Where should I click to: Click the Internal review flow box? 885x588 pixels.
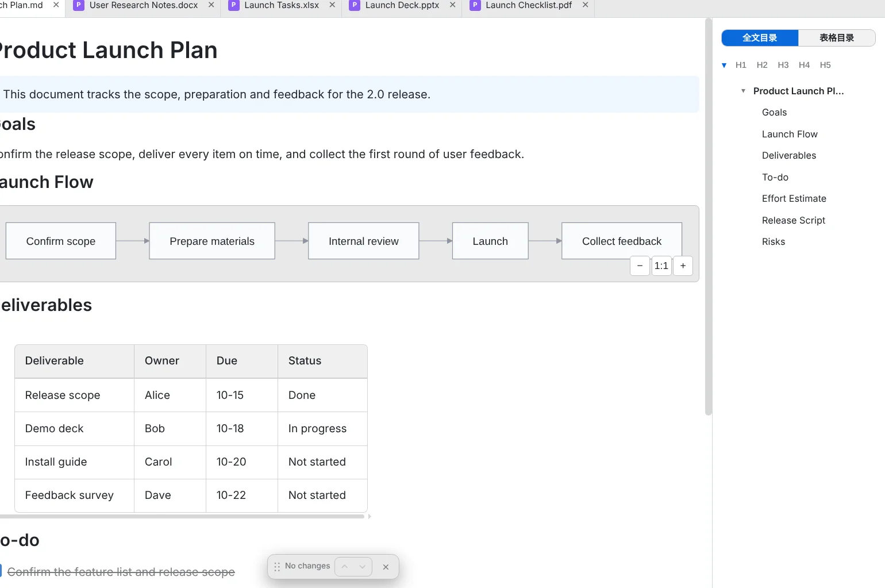pyautogui.click(x=364, y=241)
